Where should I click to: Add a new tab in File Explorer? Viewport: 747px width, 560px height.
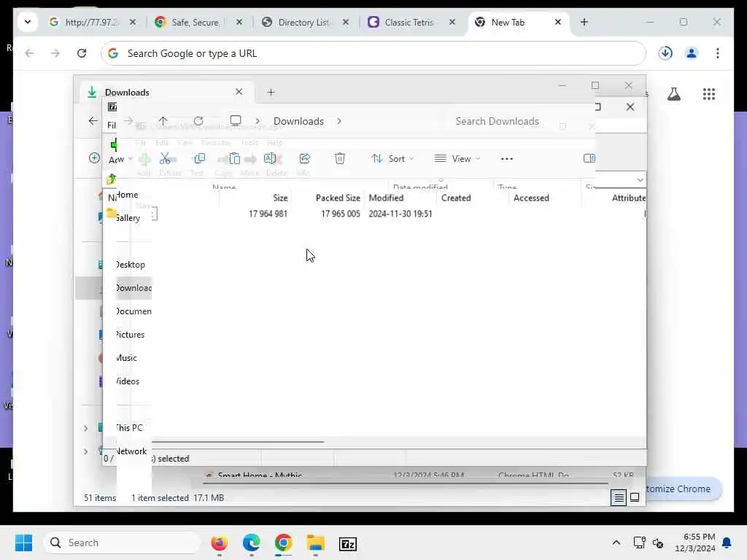[271, 93]
